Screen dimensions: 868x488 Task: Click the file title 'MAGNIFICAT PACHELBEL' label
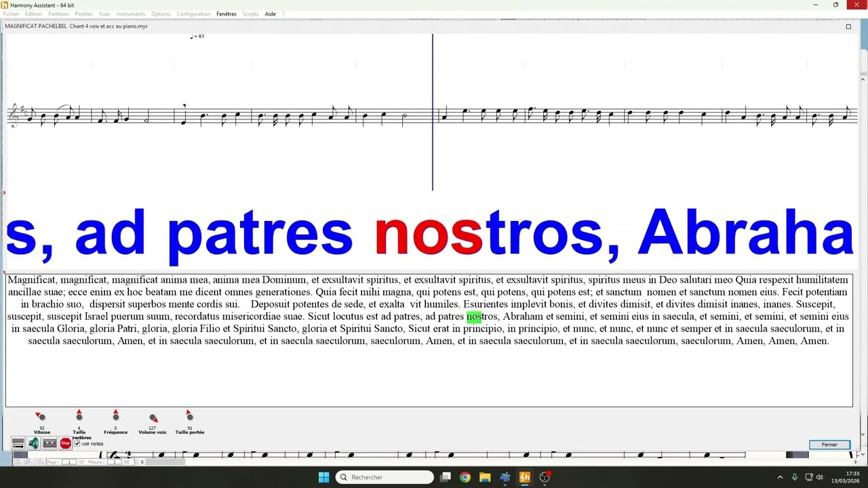tap(35, 26)
